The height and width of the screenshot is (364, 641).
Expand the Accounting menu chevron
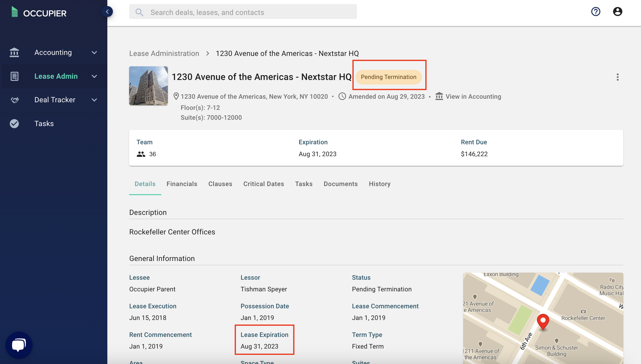(94, 53)
